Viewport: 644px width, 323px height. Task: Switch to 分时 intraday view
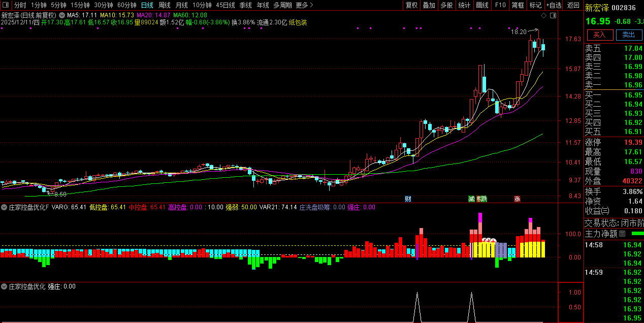(x=20, y=5)
